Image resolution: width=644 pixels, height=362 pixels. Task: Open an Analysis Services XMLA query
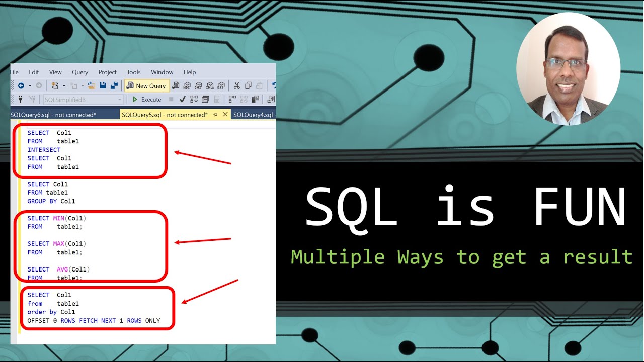click(210, 86)
